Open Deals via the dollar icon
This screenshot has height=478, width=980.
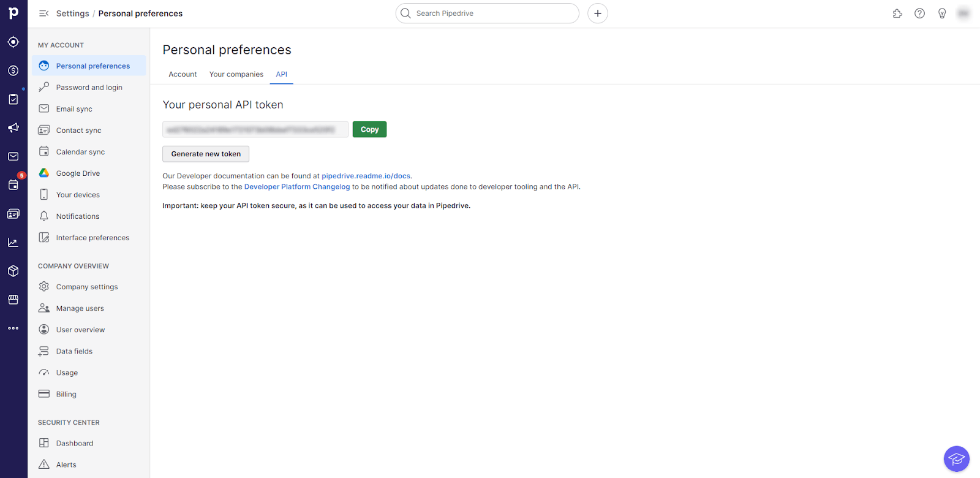[13, 70]
